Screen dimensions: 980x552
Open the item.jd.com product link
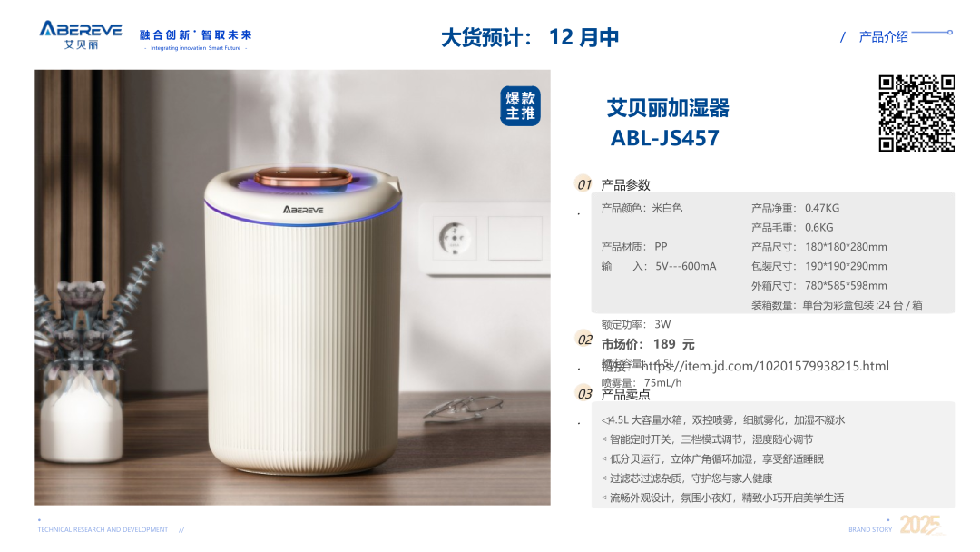tap(765, 366)
